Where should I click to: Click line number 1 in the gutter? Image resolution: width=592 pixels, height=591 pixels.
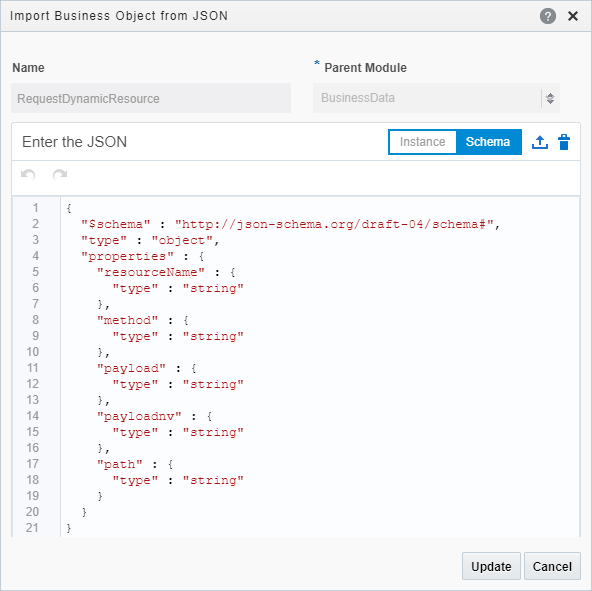35,208
